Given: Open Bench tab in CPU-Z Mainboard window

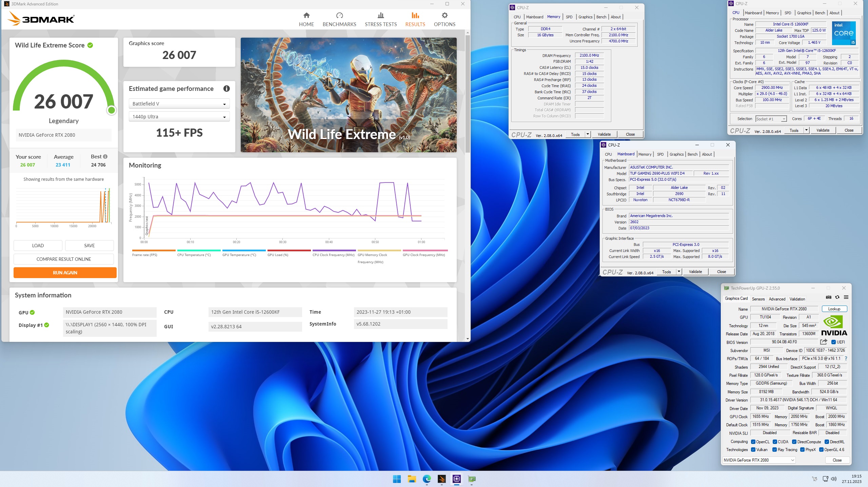Looking at the screenshot, I should pyautogui.click(x=692, y=154).
